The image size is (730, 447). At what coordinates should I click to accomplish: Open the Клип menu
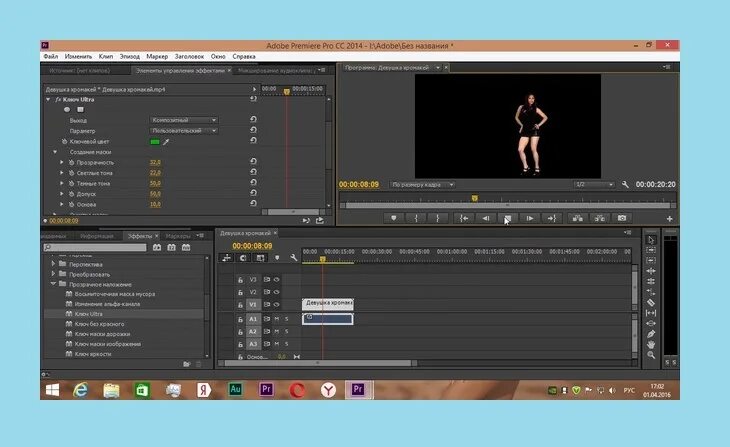(106, 56)
